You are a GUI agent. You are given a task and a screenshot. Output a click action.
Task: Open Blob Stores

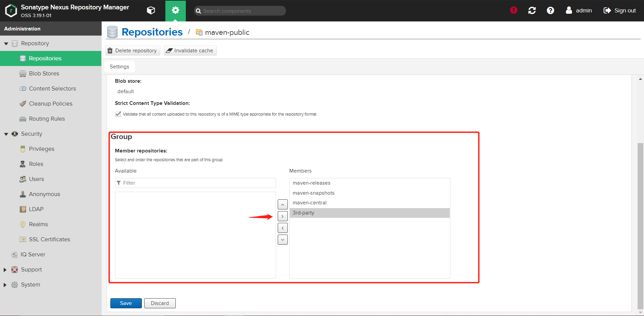51,73
